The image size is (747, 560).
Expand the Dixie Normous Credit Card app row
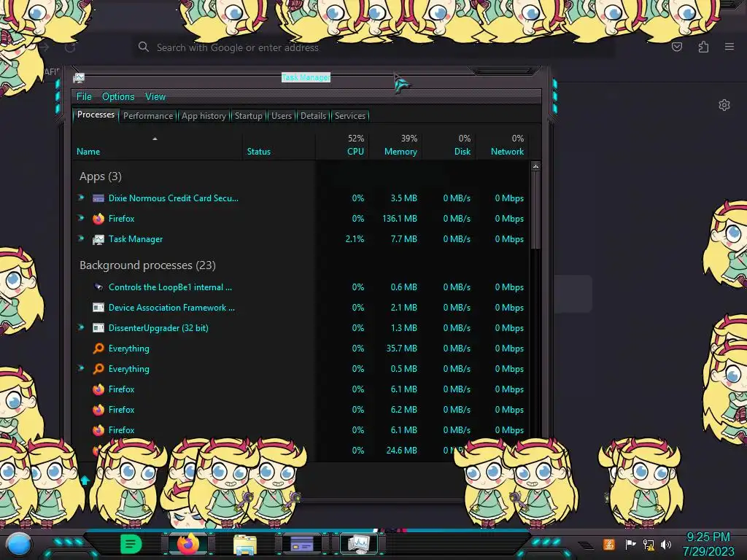[x=81, y=198]
